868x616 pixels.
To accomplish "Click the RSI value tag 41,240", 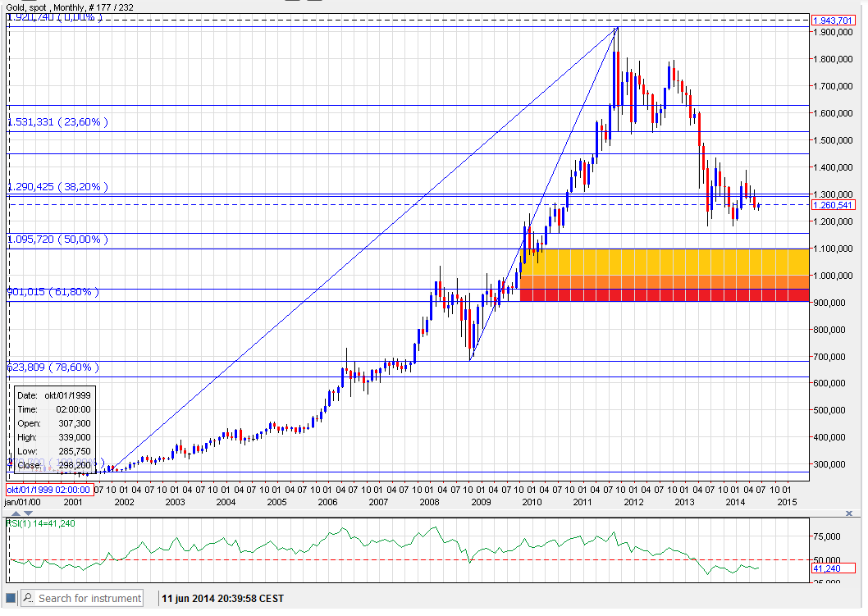I will tap(833, 568).
